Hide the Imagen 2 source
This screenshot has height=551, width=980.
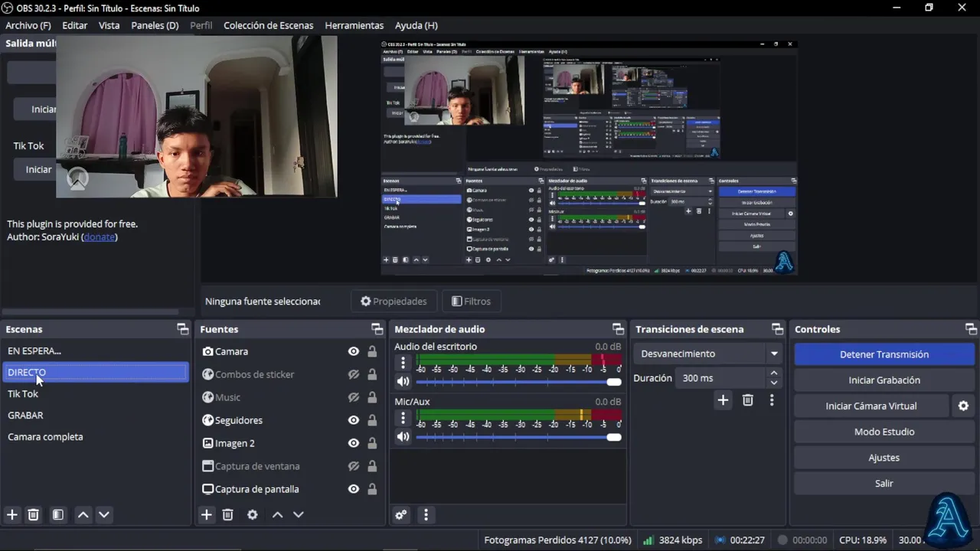[354, 443]
